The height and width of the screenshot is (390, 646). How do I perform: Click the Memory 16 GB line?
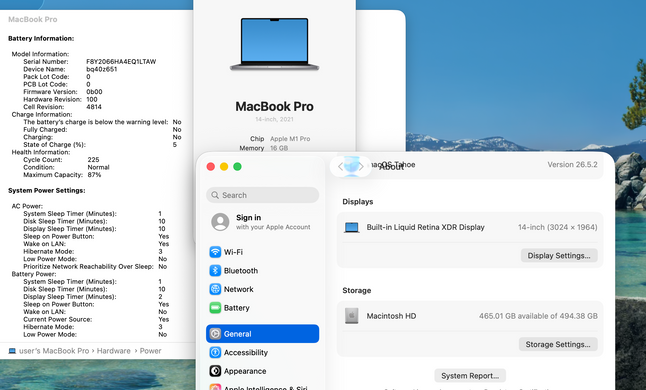264,148
